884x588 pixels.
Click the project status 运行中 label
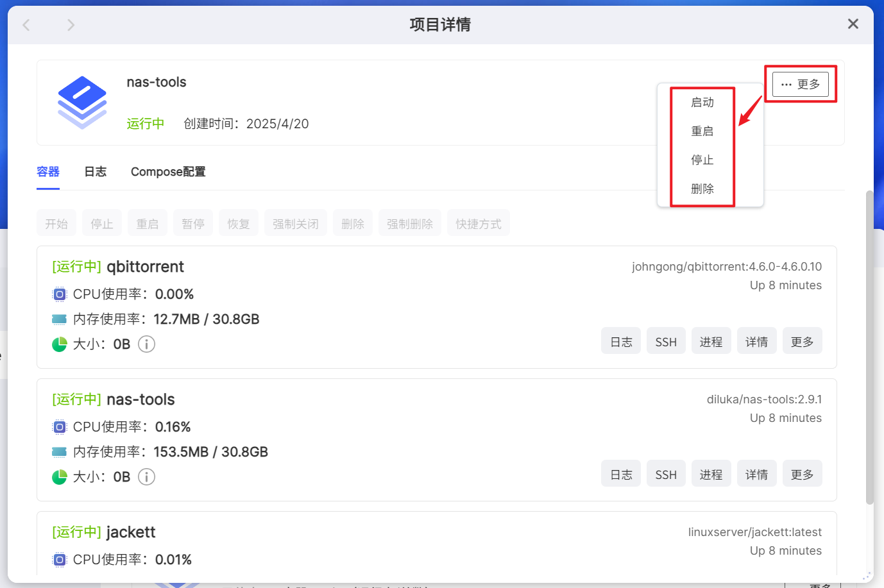(x=146, y=124)
